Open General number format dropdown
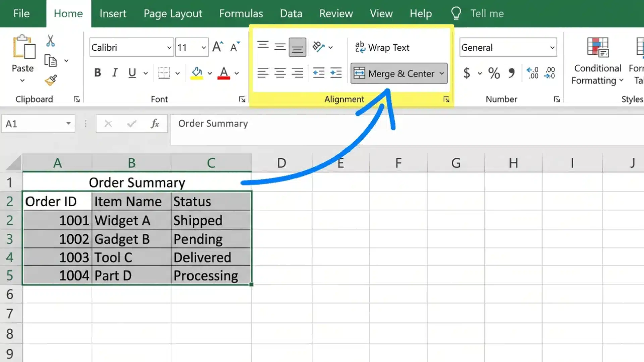 click(552, 47)
